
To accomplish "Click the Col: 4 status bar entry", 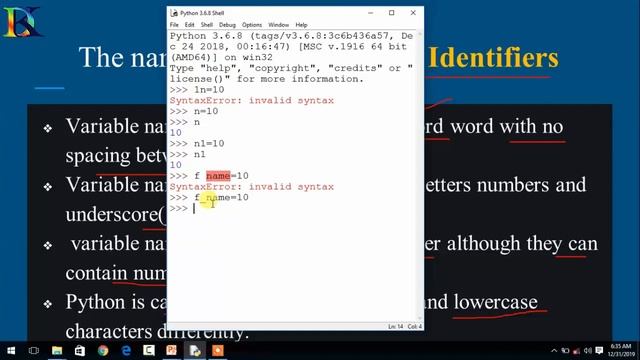I will [x=415, y=327].
